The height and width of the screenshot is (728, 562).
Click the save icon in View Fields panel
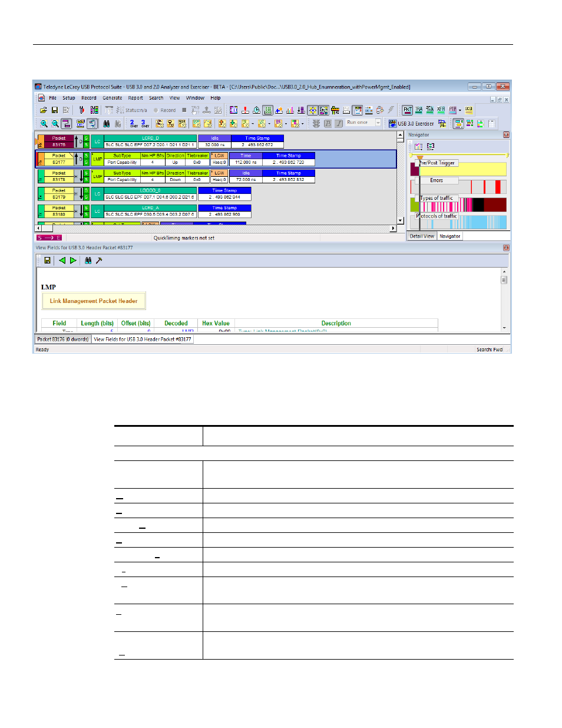pyautogui.click(x=47, y=261)
